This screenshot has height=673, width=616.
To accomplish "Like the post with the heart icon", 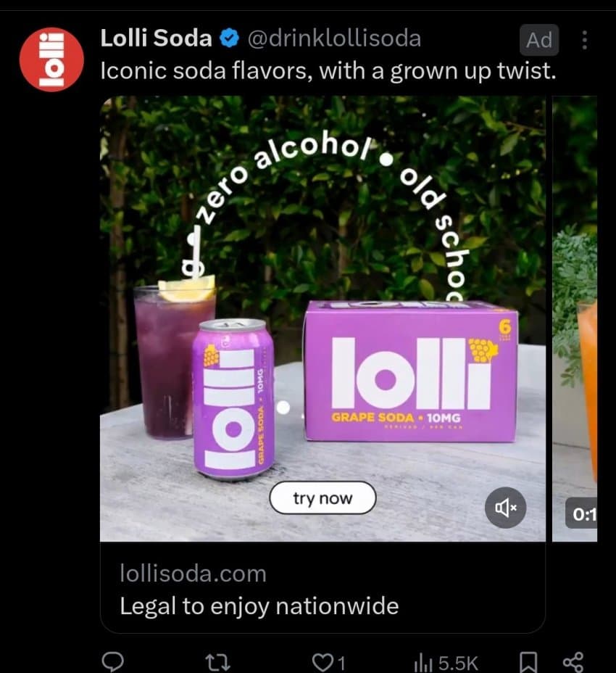I will click(x=322, y=662).
